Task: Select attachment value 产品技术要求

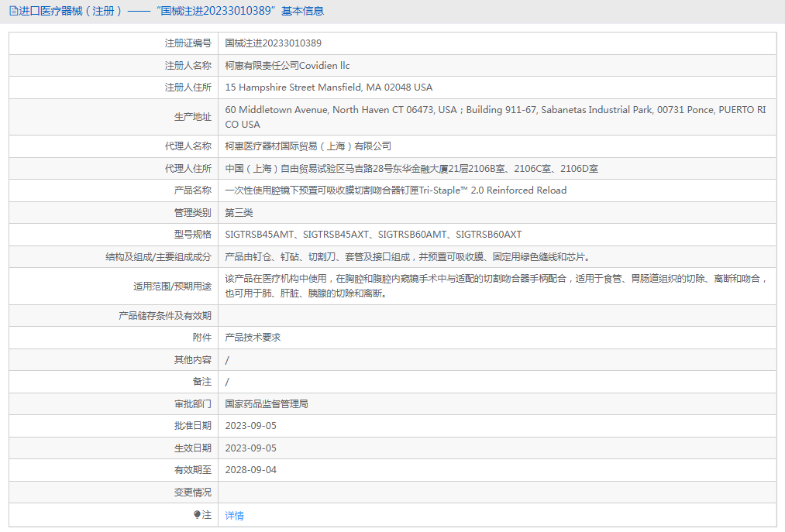Action: click(x=253, y=338)
